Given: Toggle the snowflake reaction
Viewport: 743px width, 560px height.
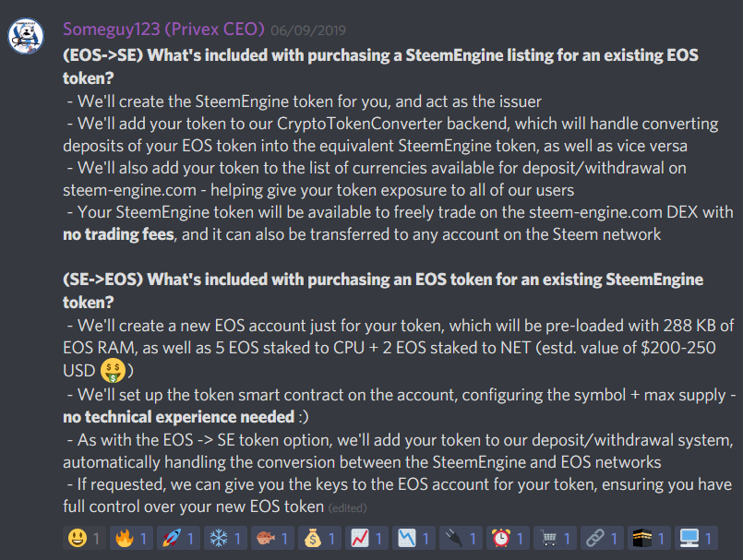Looking at the screenshot, I should [225, 537].
